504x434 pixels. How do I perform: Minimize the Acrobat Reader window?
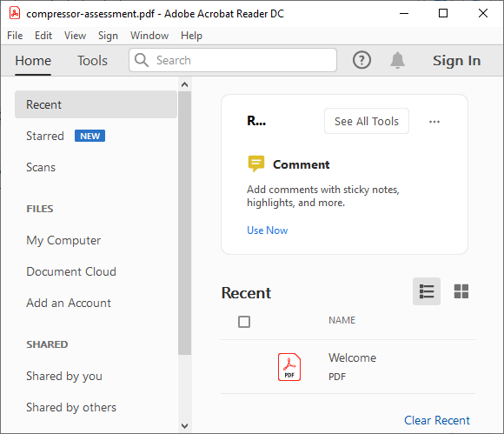point(404,14)
